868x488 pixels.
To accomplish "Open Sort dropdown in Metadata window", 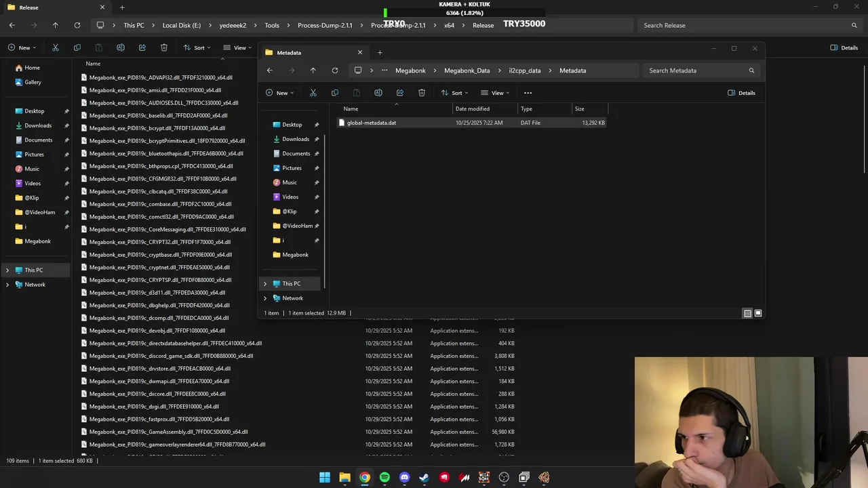I will pyautogui.click(x=456, y=93).
